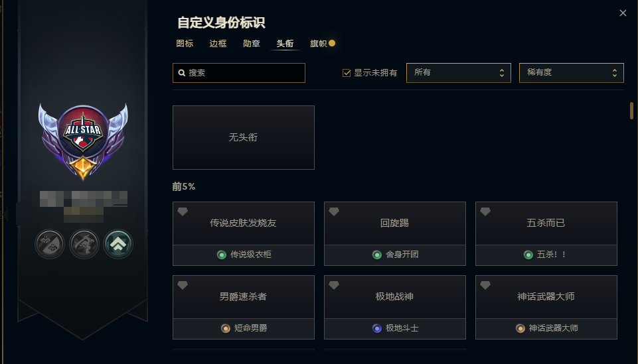Click the gold token icon beside 短命男爵
The image size is (638, 364).
[225, 328]
